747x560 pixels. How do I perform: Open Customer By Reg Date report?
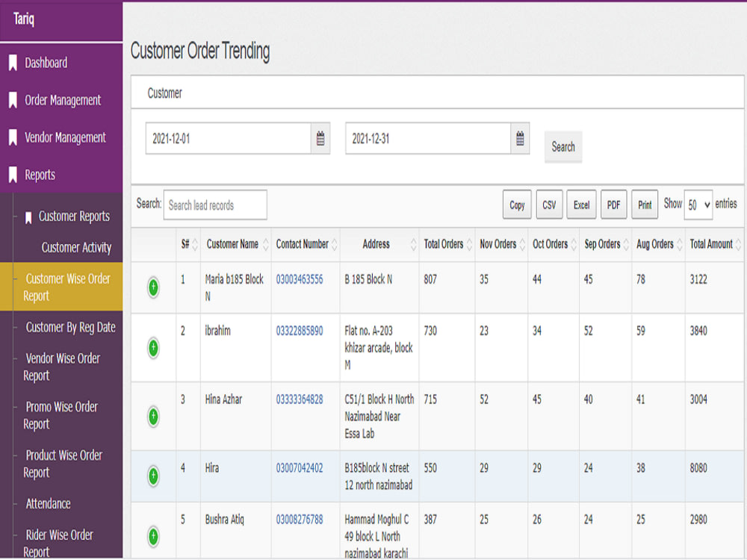[70, 327]
